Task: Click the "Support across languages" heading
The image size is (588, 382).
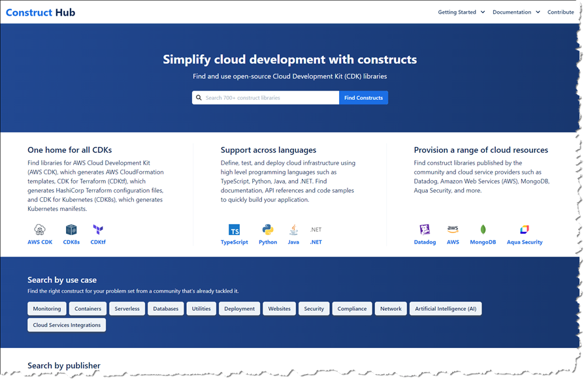Action: click(x=269, y=150)
